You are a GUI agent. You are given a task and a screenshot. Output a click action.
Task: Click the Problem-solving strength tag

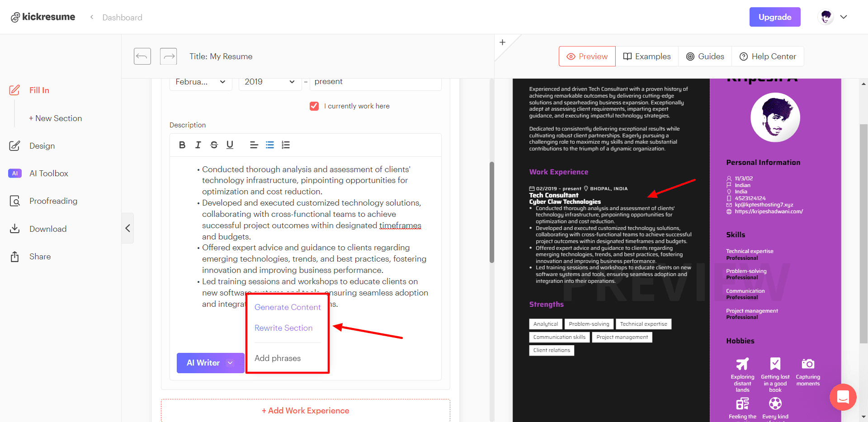click(x=589, y=324)
